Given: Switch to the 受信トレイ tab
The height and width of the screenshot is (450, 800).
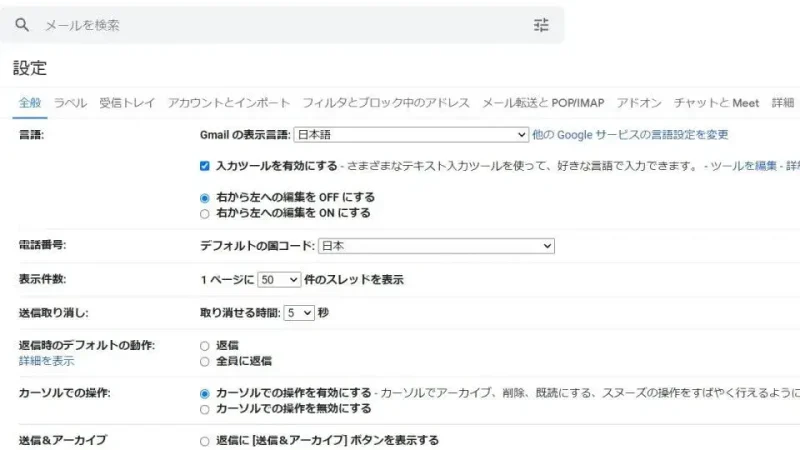Looking at the screenshot, I should [x=127, y=103].
